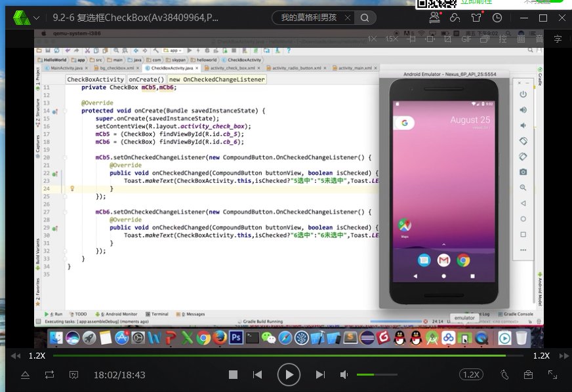Mute the player volume speaker icon

pos(344,374)
